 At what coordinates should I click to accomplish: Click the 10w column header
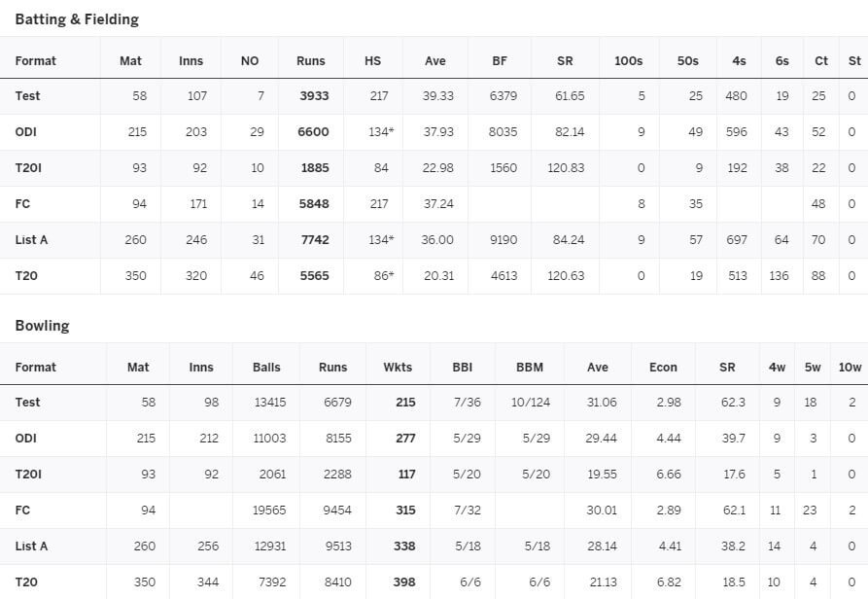[850, 367]
